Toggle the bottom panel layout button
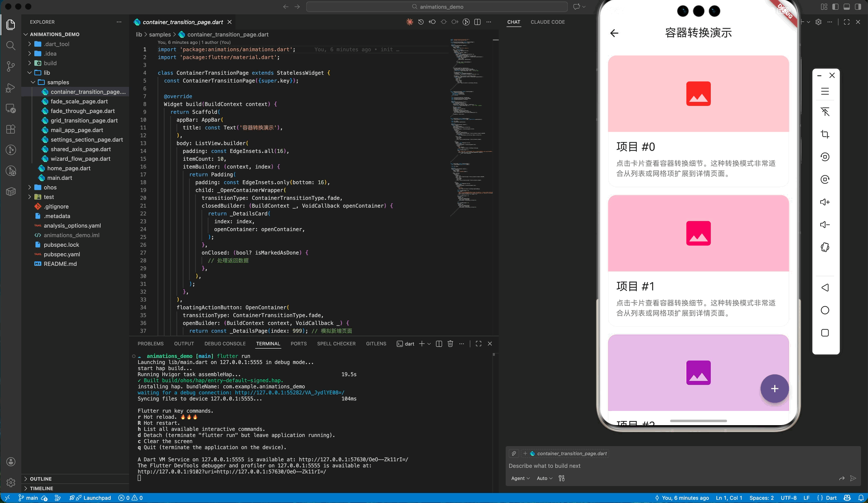The width and height of the screenshot is (868, 503). pyautogui.click(x=846, y=7)
